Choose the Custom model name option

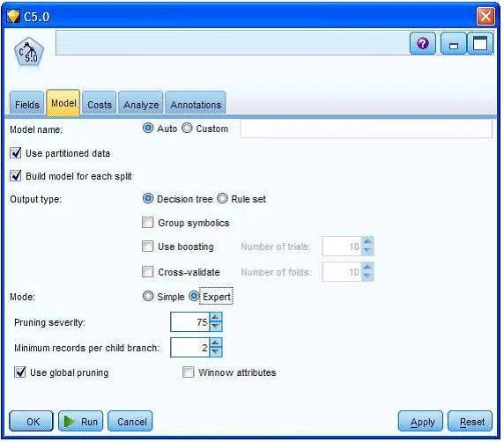coord(187,129)
